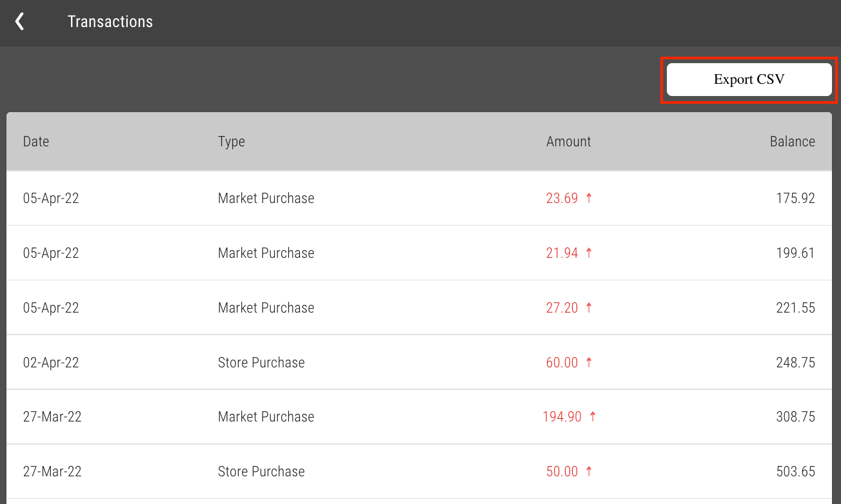Click the Date column header
841x504 pixels.
[x=36, y=142]
